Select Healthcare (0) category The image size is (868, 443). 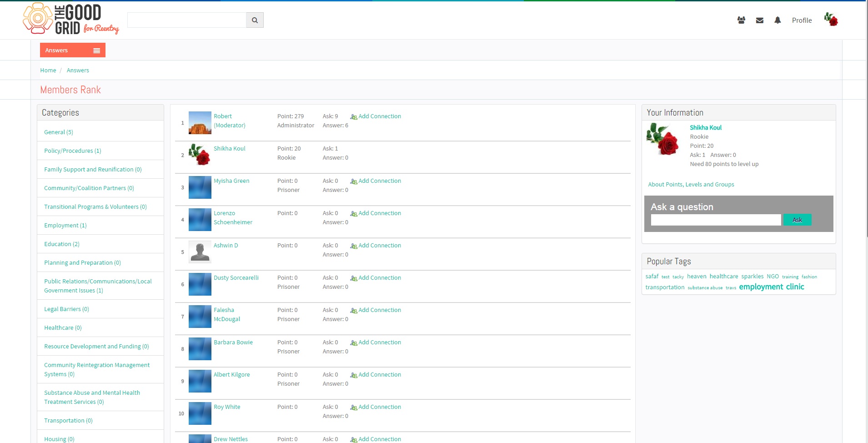[x=63, y=328]
